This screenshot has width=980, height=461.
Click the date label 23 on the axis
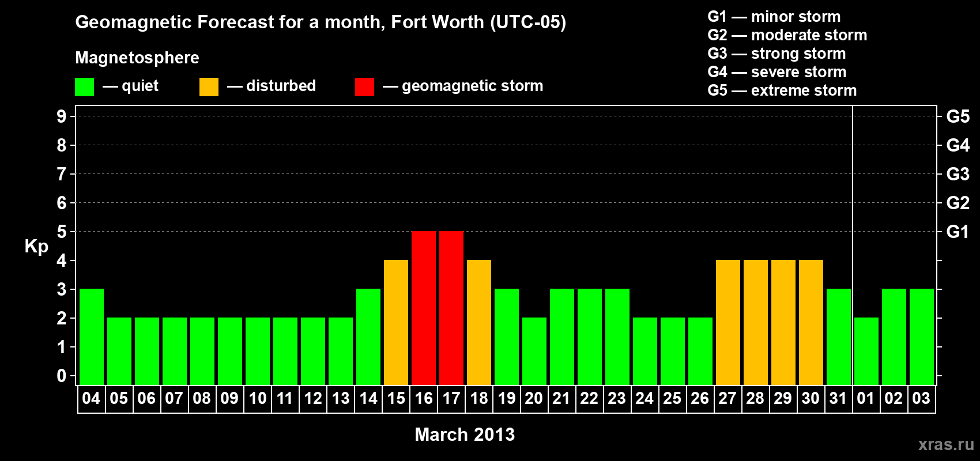pos(617,398)
